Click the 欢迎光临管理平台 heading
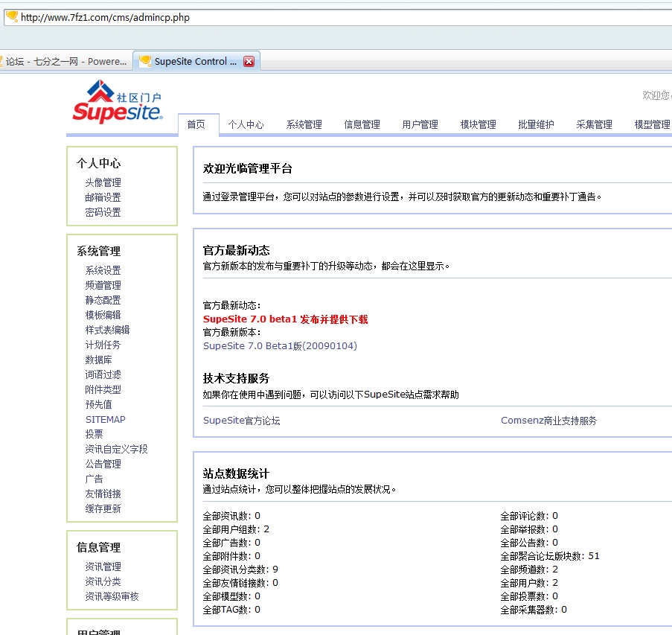 (247, 168)
